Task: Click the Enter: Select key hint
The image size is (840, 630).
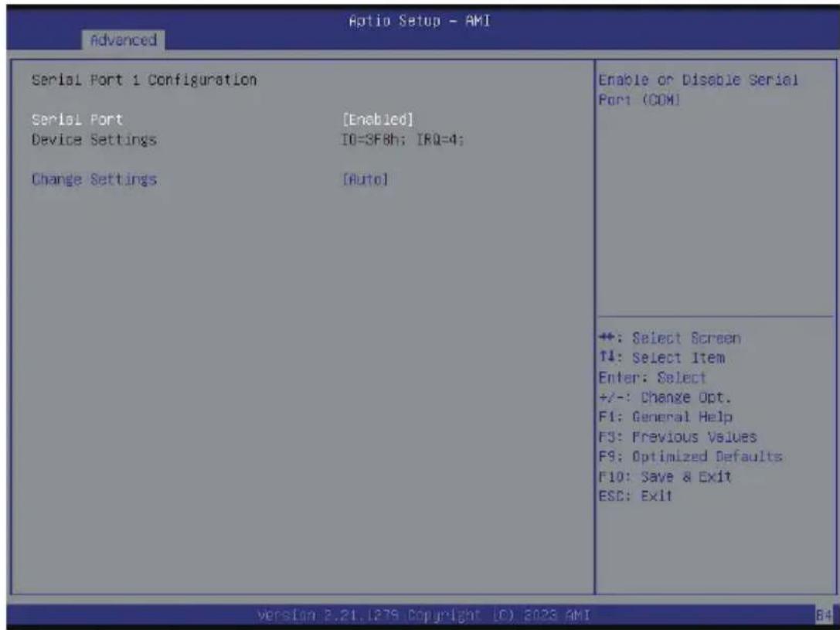Action: (652, 377)
